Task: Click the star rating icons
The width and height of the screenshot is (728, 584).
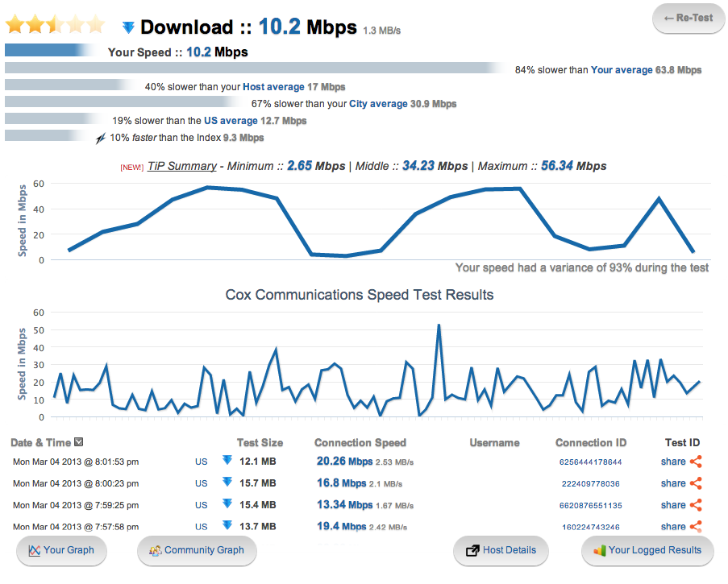Action: click(56, 24)
